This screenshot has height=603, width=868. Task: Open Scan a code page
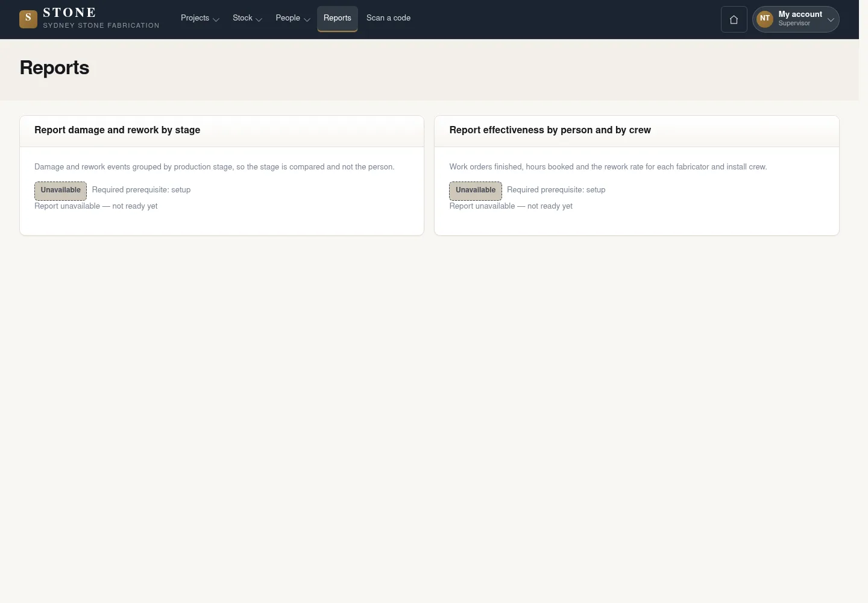388,18
